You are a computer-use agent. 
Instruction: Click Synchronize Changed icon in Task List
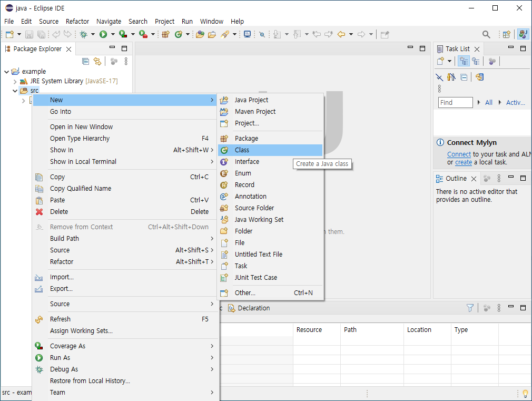point(479,77)
